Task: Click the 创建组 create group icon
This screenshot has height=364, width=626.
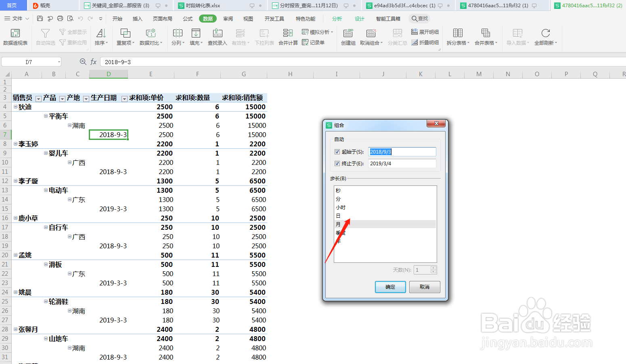Action: 348,33
